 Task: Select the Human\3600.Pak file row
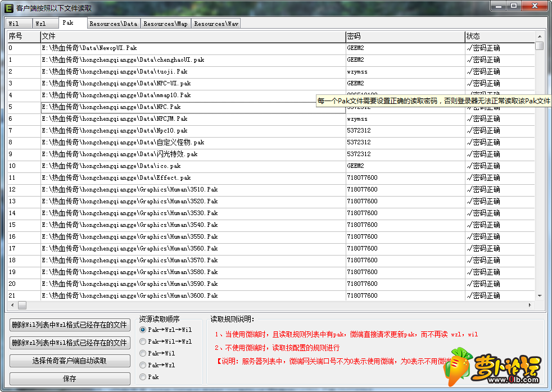click(271, 295)
